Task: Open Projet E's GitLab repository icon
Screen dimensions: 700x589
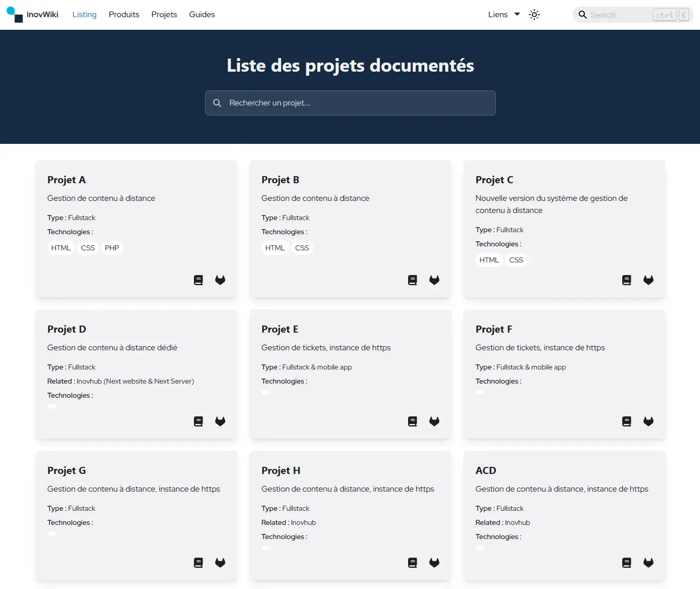Action: (x=434, y=421)
